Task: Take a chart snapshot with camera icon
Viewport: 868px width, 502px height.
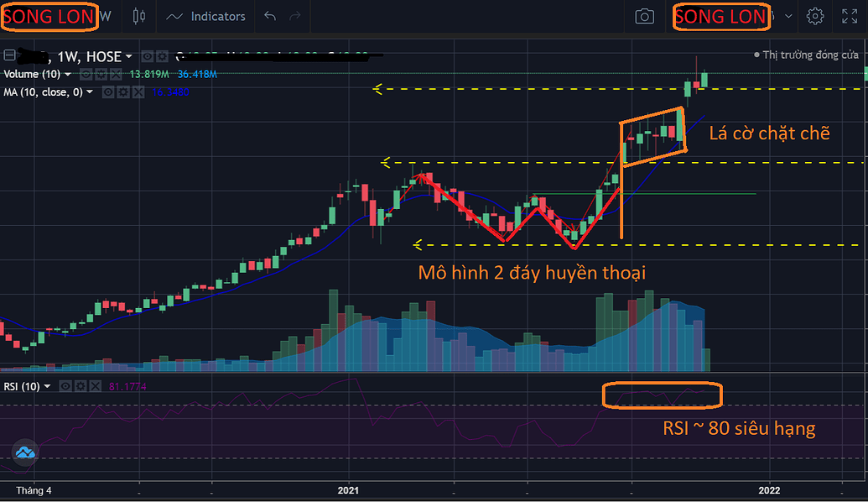Action: pyautogui.click(x=644, y=16)
